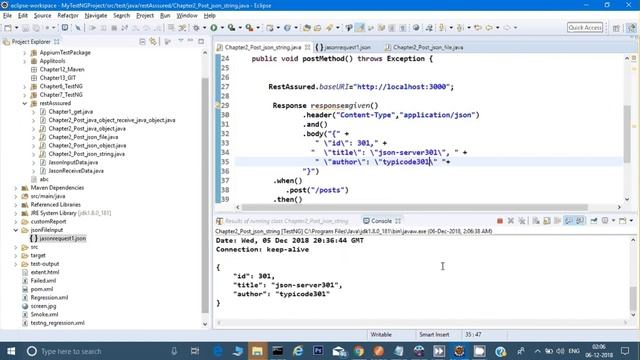Image resolution: width=640 pixels, height=360 pixels.
Task: Click the Back navigation arrow in toolbar
Action: tap(489, 28)
